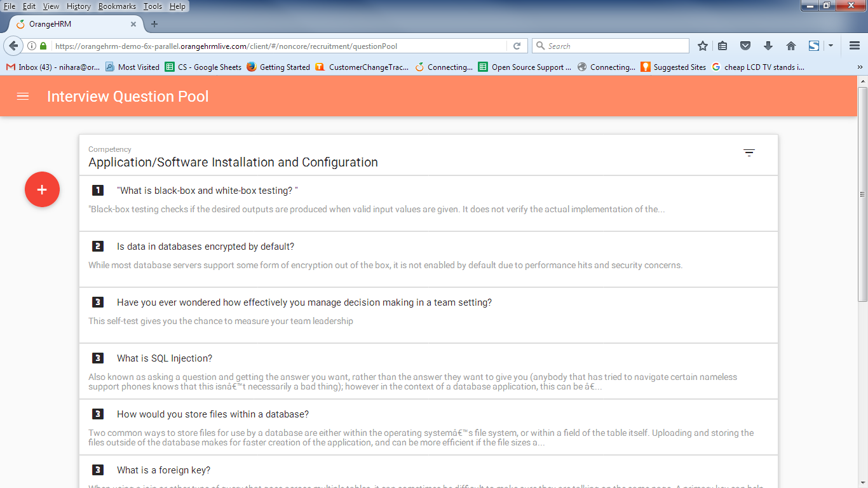868x488 pixels.
Task: Expand the extension dropdown arrow beside S icon
Action: pyautogui.click(x=831, y=46)
